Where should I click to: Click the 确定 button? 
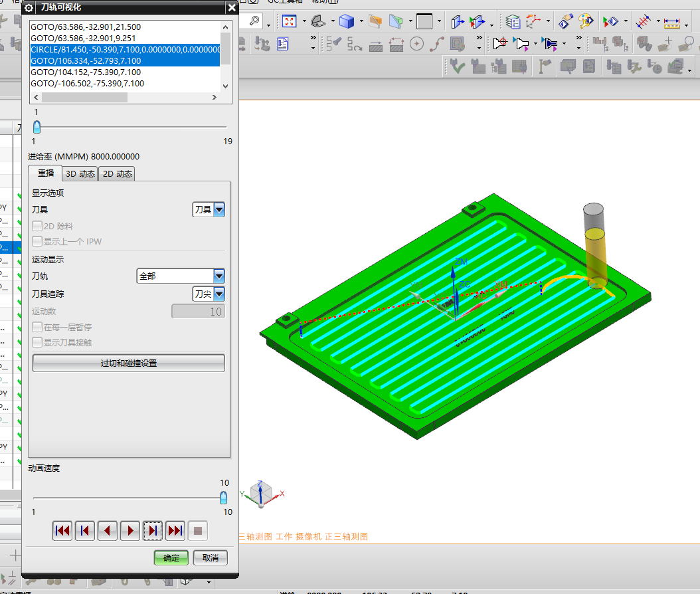click(x=171, y=557)
